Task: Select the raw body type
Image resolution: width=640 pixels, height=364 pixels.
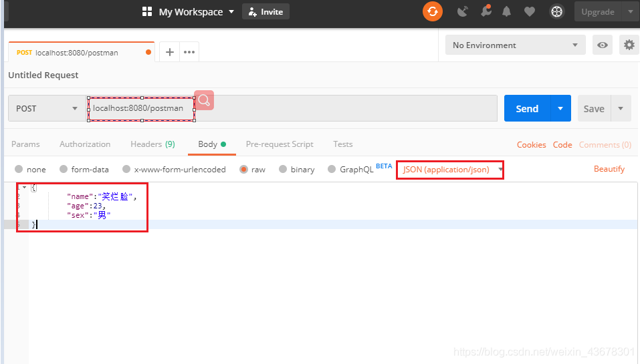Action: click(x=243, y=169)
